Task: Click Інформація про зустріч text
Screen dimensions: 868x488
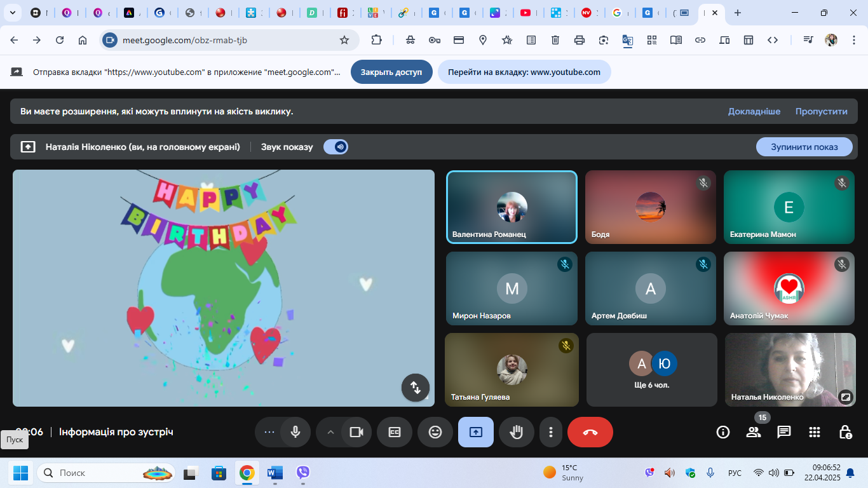Action: [x=116, y=432]
